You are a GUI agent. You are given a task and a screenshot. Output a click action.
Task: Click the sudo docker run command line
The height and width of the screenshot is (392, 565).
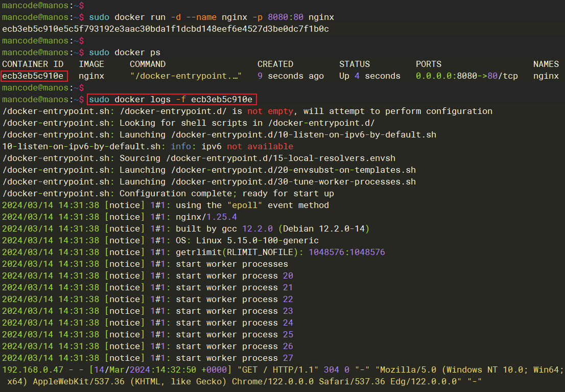pyautogui.click(x=211, y=17)
